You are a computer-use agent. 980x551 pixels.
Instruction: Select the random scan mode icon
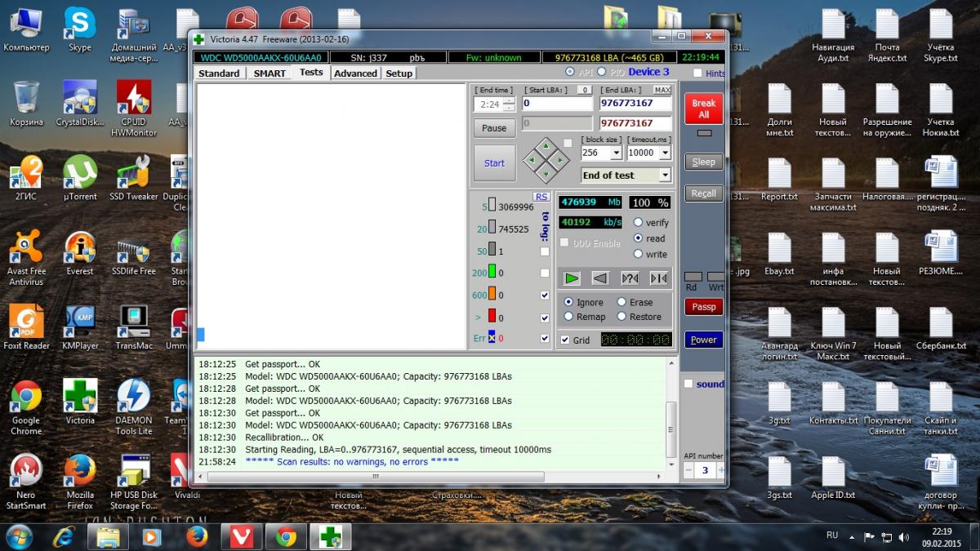(630, 278)
